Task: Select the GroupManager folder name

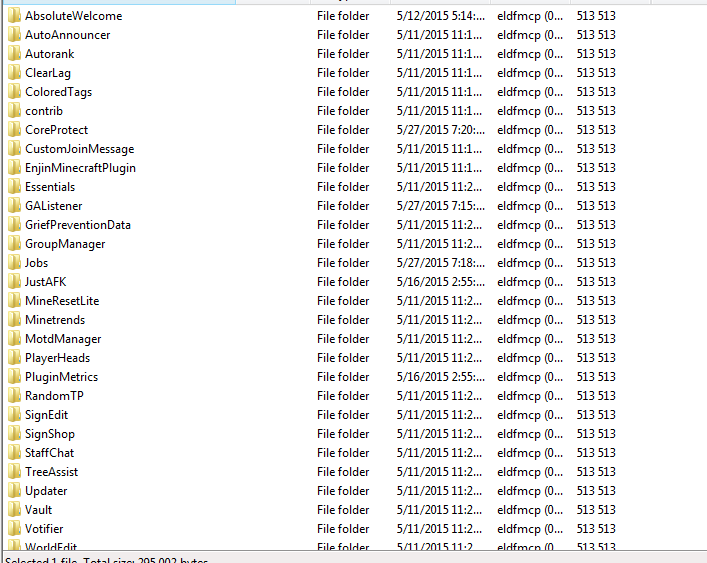Action: tap(65, 244)
